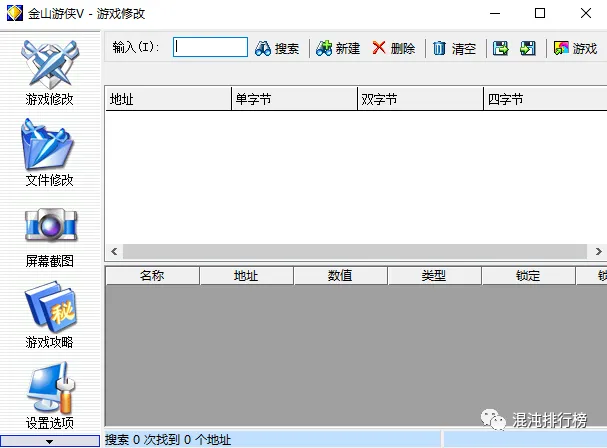
Task: Click the 单字节 column header
Action: pyautogui.click(x=294, y=99)
